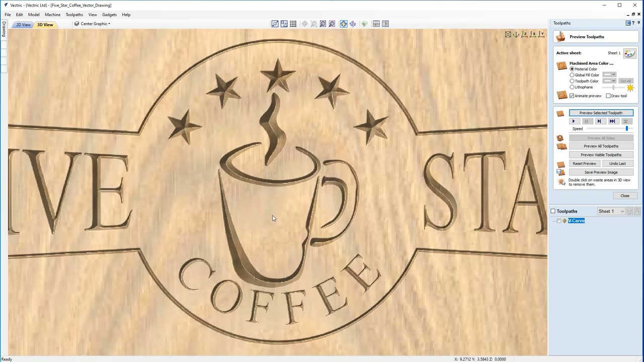Screen dimensions: 644x362
Task: Click the Save Preview Image button
Action: tap(601, 172)
